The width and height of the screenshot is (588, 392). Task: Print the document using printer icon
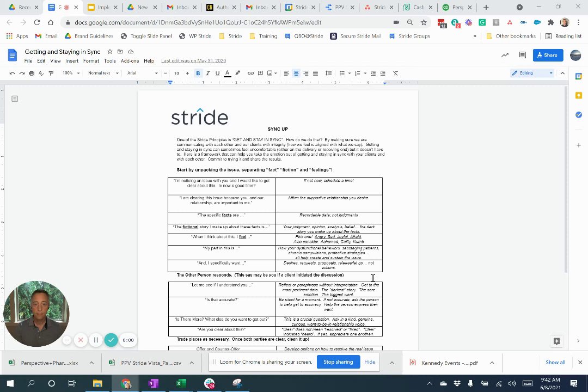tap(32, 73)
